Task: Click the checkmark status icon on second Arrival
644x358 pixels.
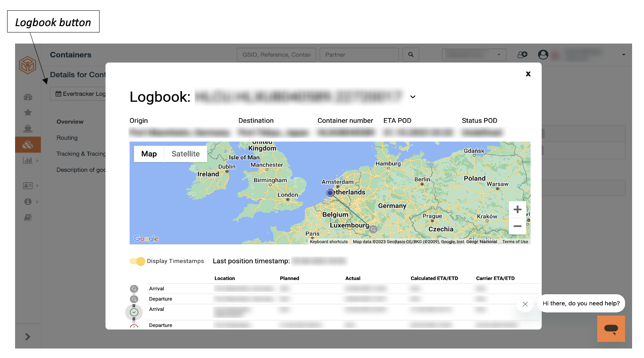Action: point(134,312)
